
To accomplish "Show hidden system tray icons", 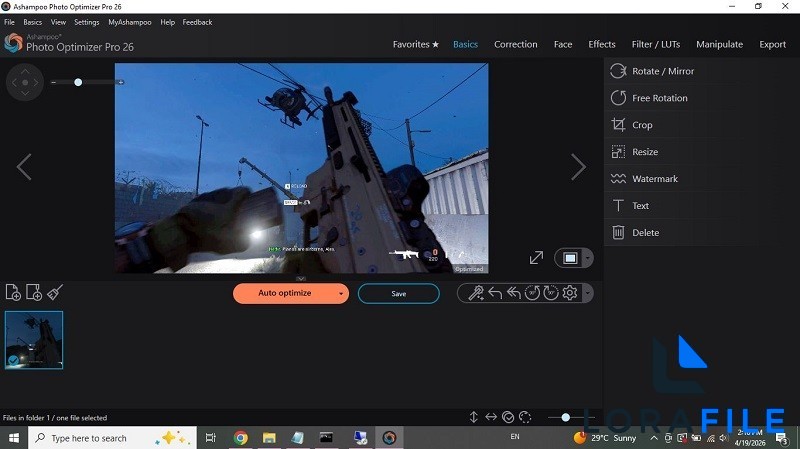I will pyautogui.click(x=654, y=438).
